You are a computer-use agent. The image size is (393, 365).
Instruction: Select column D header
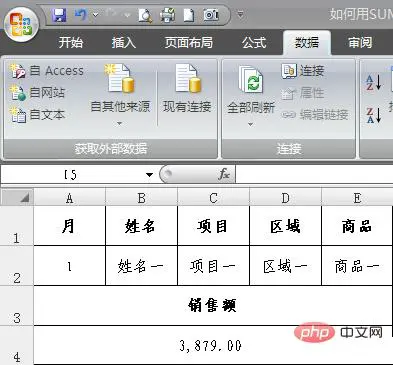click(x=285, y=198)
